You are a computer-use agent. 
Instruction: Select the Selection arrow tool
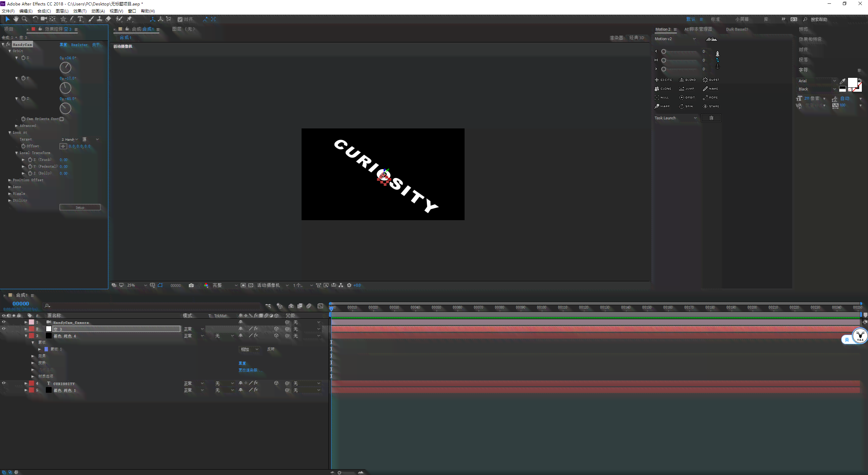tap(7, 19)
